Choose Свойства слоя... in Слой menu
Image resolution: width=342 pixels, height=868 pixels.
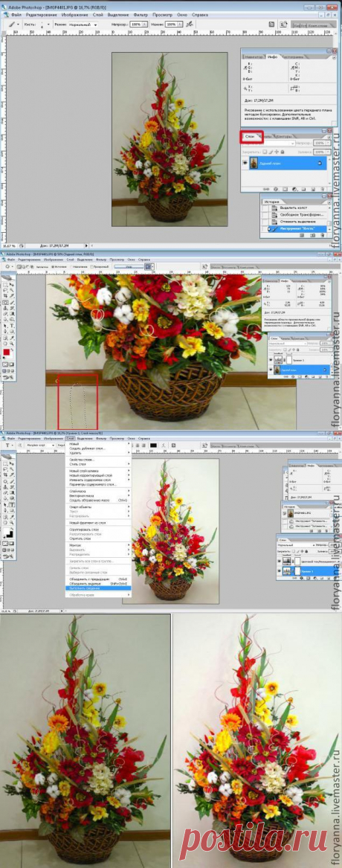(82, 460)
